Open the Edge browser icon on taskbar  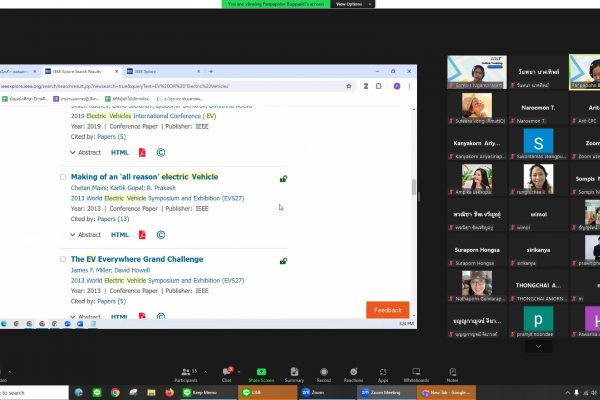point(79,392)
